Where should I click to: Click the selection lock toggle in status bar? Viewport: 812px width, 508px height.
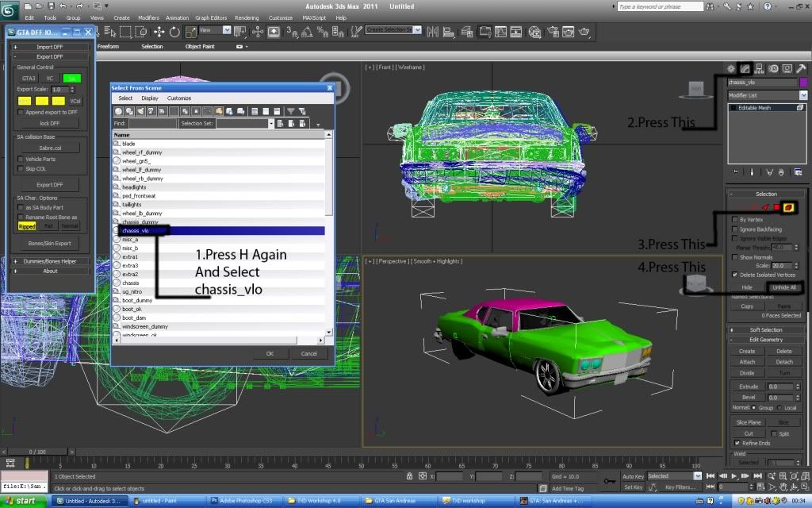[410, 476]
